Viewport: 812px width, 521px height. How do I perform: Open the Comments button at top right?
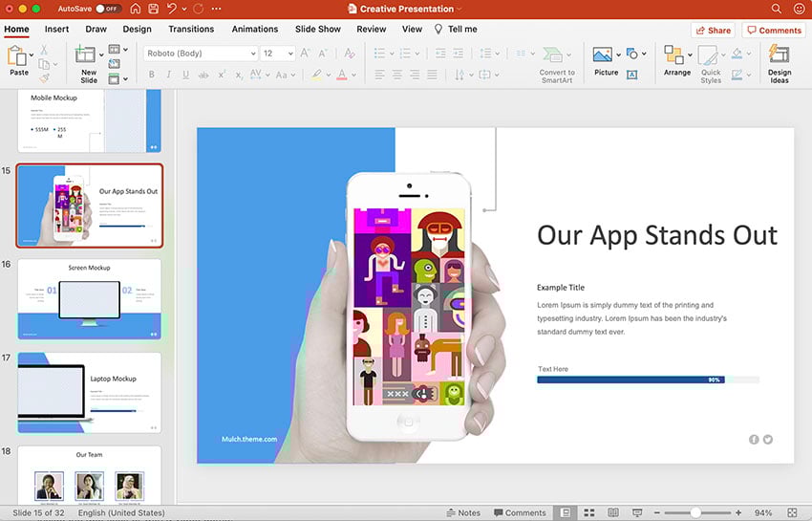774,31
